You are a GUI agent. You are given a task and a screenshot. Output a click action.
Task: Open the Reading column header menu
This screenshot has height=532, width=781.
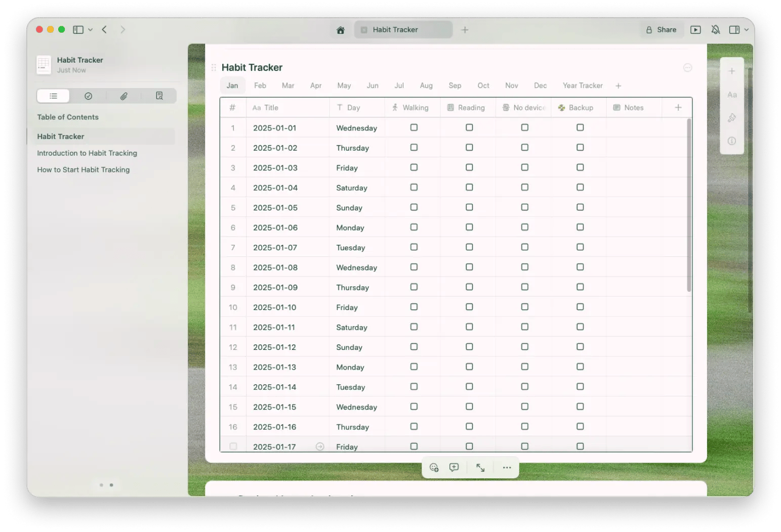pyautogui.click(x=468, y=108)
